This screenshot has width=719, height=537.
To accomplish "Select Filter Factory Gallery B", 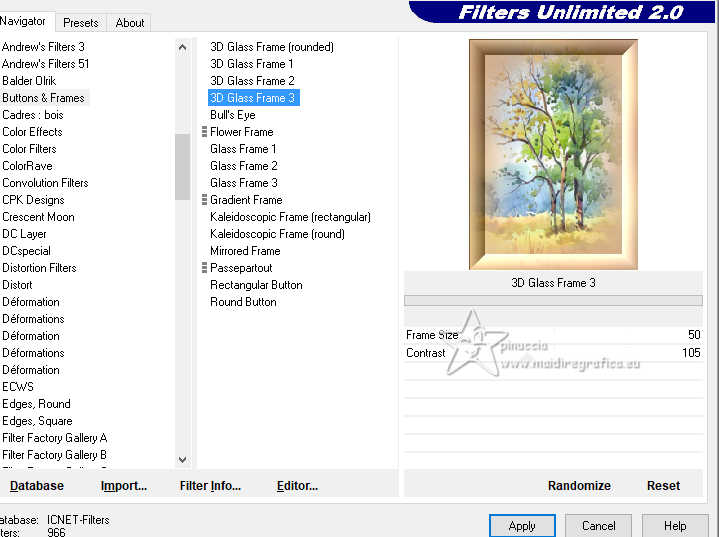I will 55,454.
